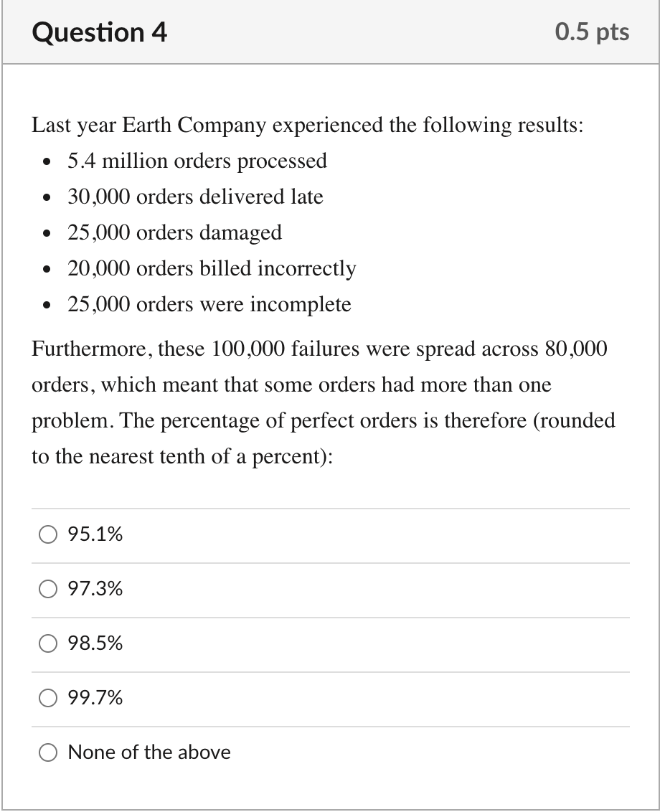The width and height of the screenshot is (660, 812).
Task: Click the 97.3% label next to its button
Action: tap(95, 589)
